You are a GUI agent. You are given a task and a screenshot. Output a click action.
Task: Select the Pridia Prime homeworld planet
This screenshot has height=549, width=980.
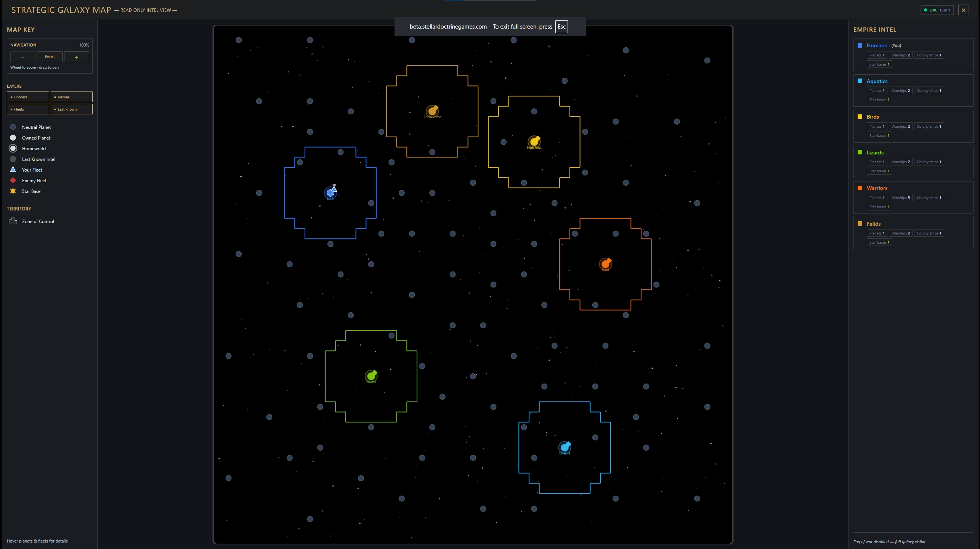(x=432, y=111)
